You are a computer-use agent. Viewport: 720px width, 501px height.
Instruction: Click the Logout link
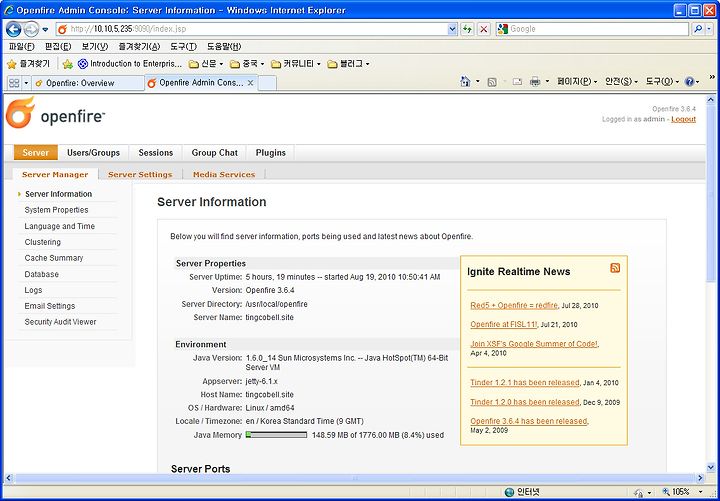click(683, 119)
